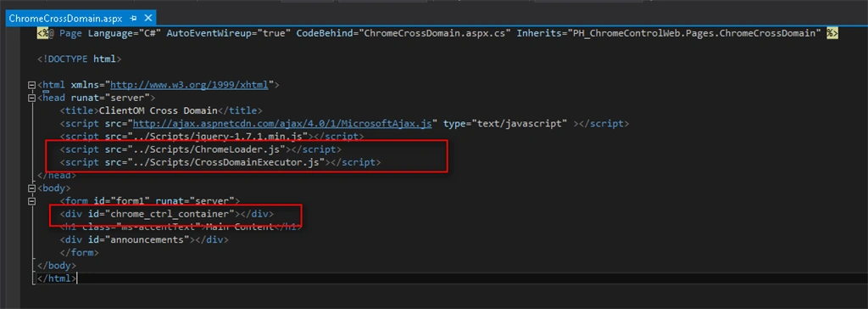Image resolution: width=868 pixels, height=309 pixels.
Task: Click the jquery-1.7.1.min.js script path
Action: [x=219, y=136]
